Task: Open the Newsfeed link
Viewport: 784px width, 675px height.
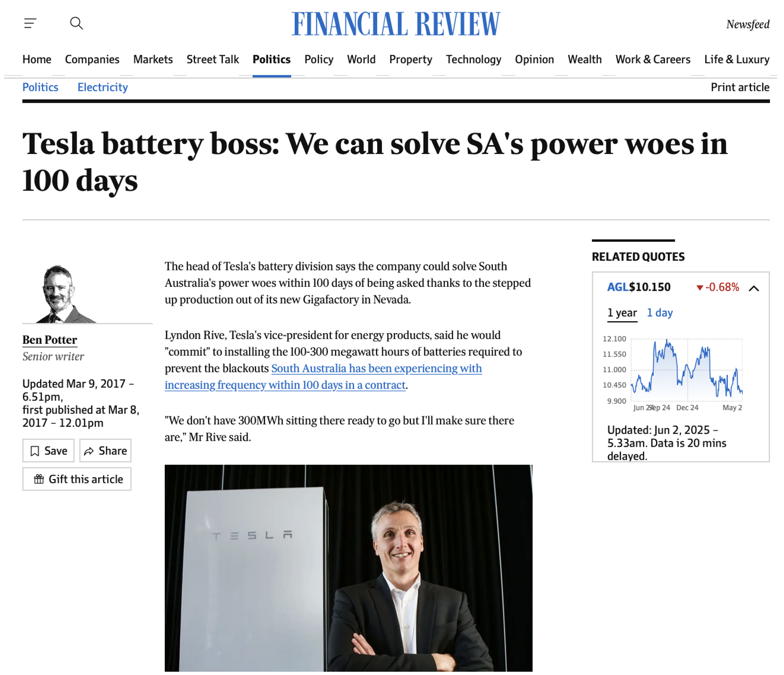Action: coord(748,24)
